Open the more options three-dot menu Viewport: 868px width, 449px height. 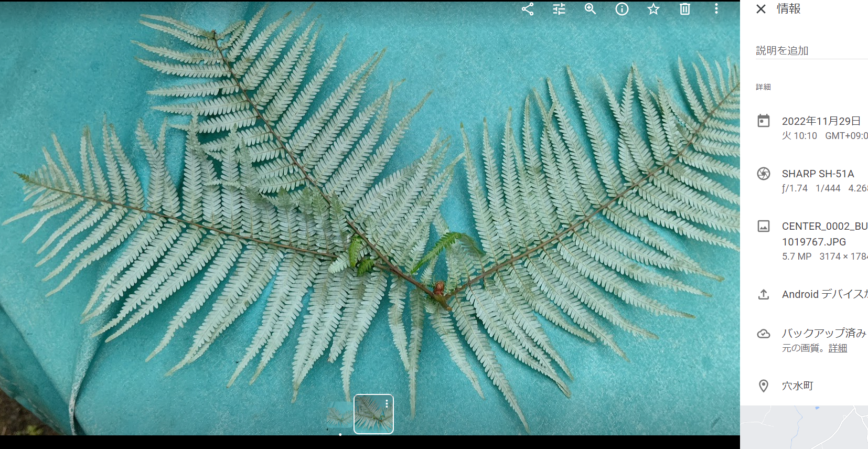[x=716, y=9]
